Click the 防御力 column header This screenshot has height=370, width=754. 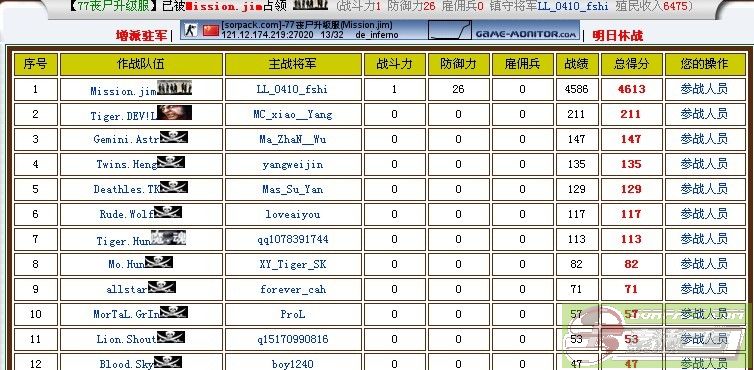point(458,64)
